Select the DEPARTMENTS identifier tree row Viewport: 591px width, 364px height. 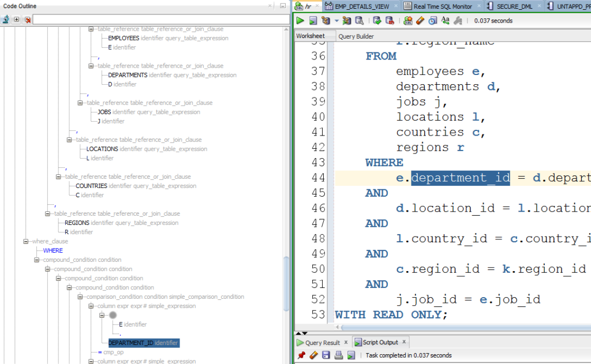point(172,75)
